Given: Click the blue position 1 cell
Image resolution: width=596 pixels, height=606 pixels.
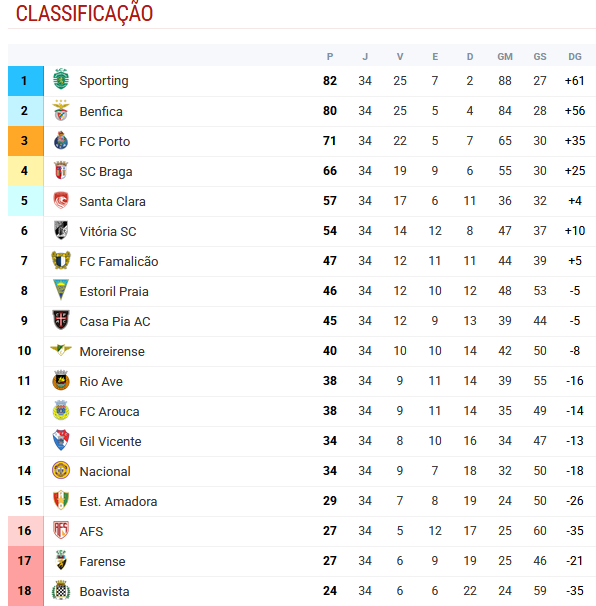Looking at the screenshot, I should coord(26,81).
